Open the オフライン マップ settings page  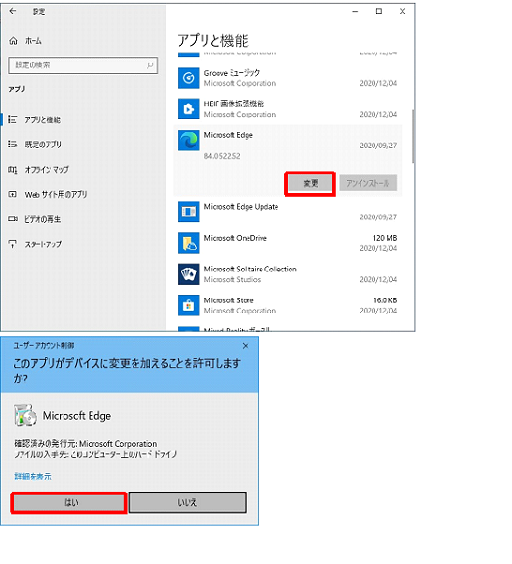pos(46,169)
